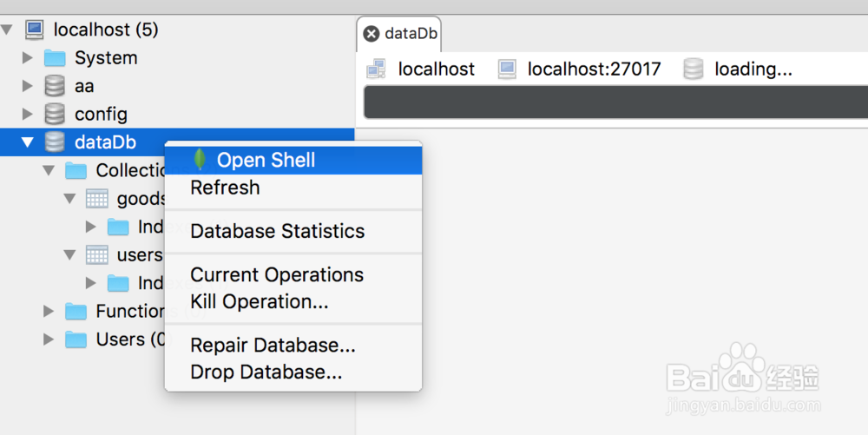Click the System folder icon
Image resolution: width=868 pixels, height=435 pixels.
pyautogui.click(x=55, y=58)
